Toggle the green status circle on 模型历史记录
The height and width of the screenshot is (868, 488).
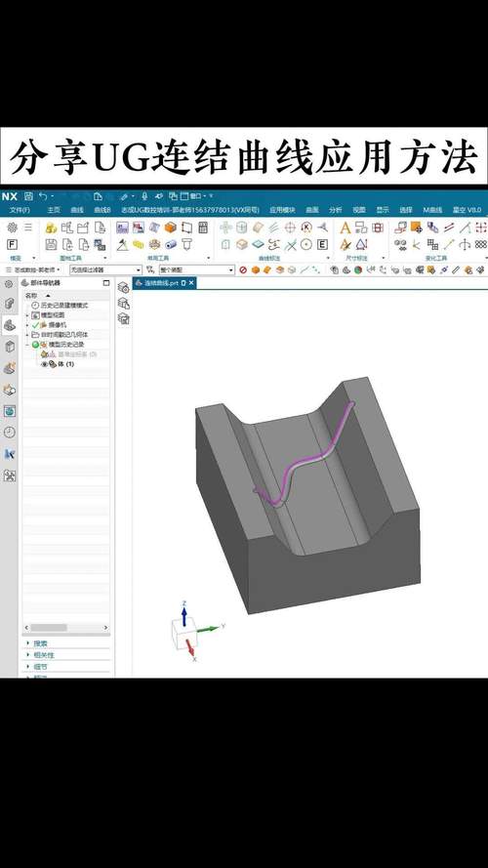[35, 345]
